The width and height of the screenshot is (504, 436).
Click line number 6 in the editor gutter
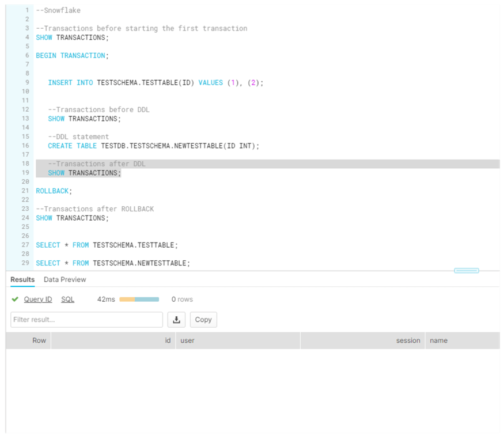tap(25, 55)
